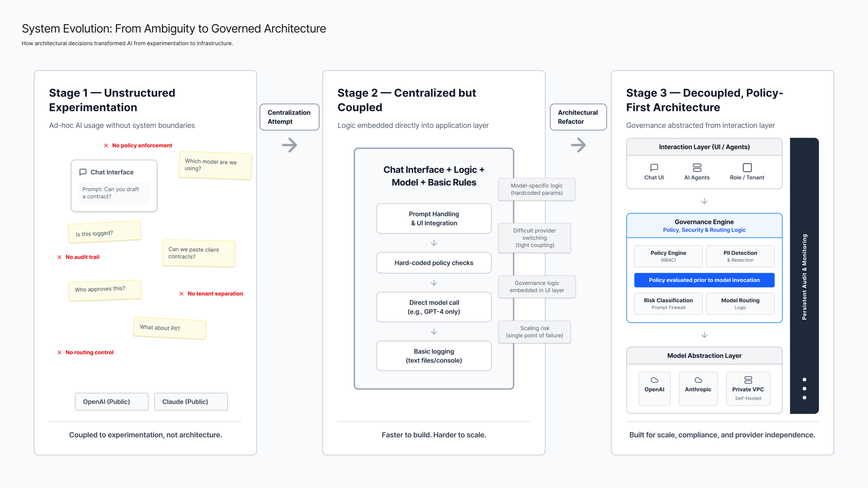The height and width of the screenshot is (488, 868).
Task: Click the blue Policy evaluated prior to model invocation bar
Action: pyautogui.click(x=704, y=280)
